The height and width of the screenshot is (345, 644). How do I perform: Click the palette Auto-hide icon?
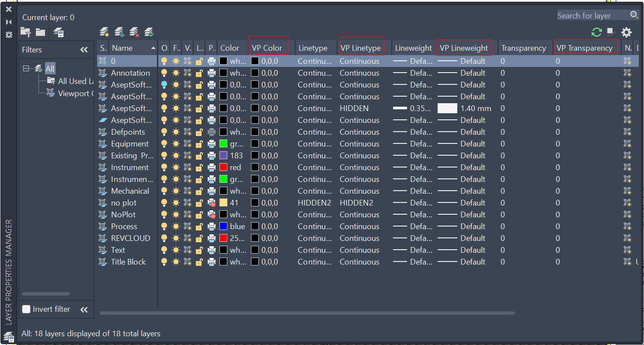click(8, 22)
